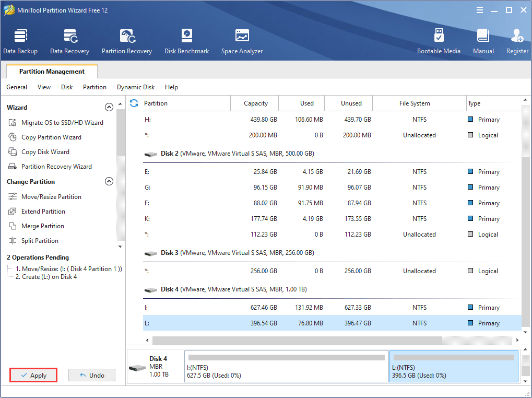Click the Partition Recovery Wizard icon
This screenshot has height=398, width=532.
pyautogui.click(x=13, y=166)
